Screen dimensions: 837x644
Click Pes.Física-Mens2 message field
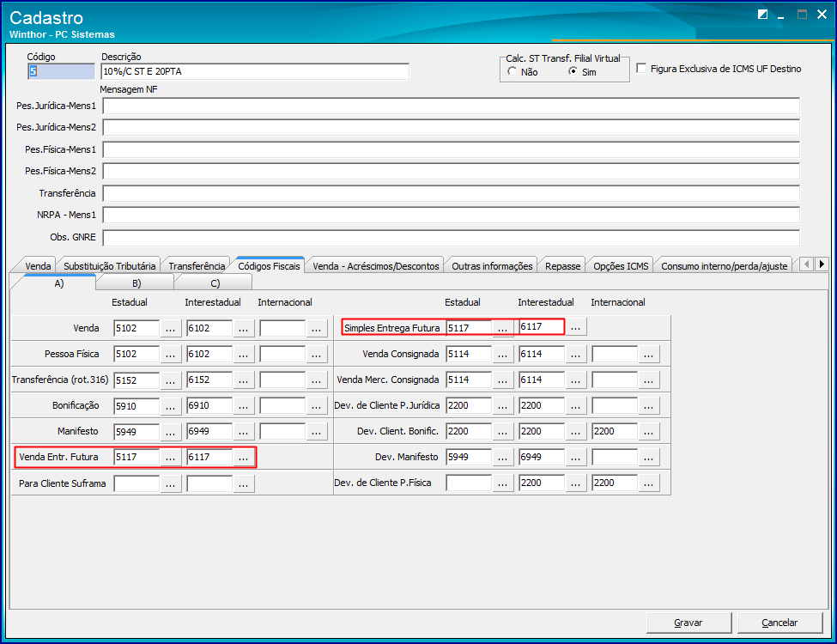(x=451, y=172)
